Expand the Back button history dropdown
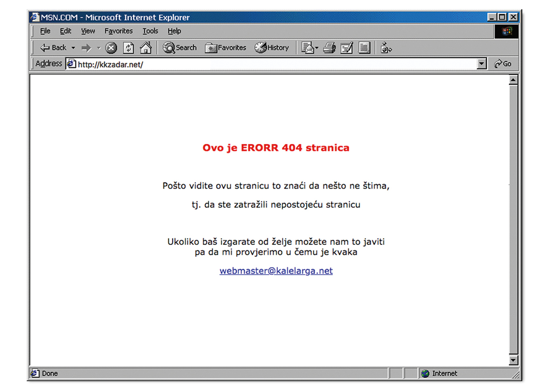This screenshot has width=555, height=392. [x=73, y=47]
